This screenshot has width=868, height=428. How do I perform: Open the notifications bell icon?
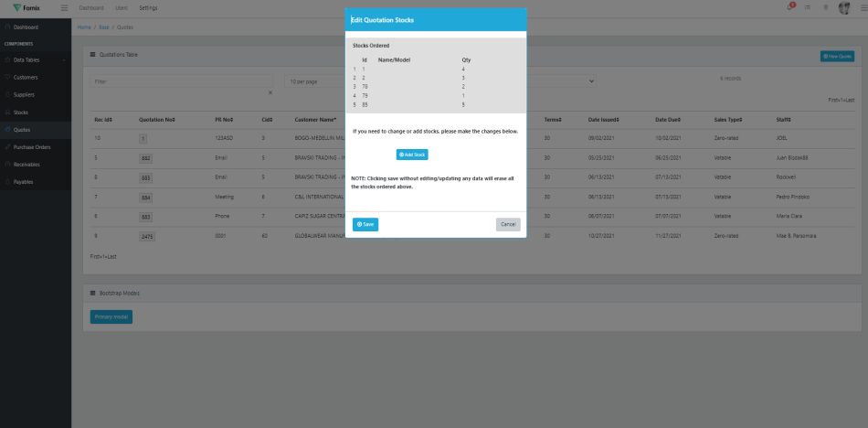tap(791, 7)
